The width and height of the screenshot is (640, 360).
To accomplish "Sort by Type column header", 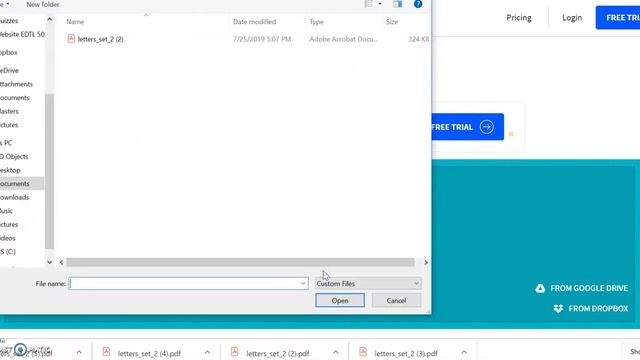I will point(316,22).
